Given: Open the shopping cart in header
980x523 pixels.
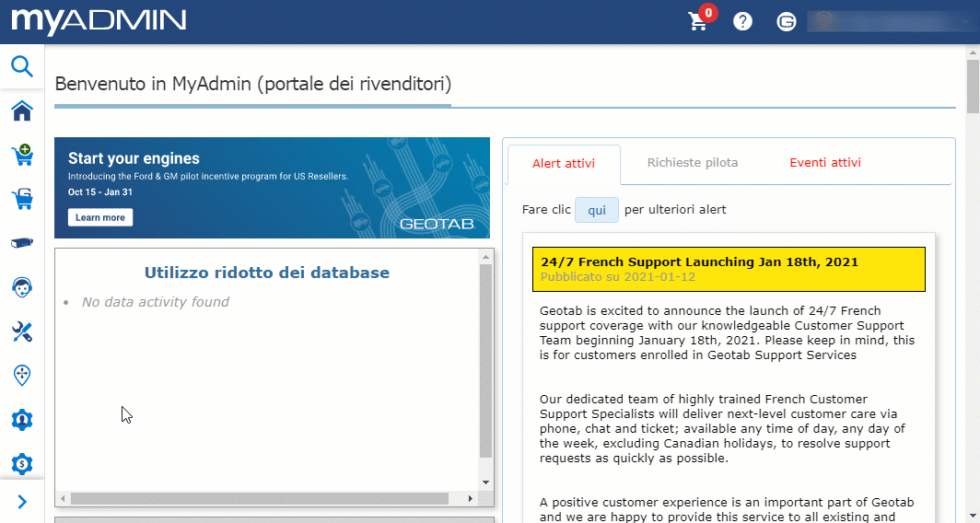Looking at the screenshot, I should [x=697, y=22].
